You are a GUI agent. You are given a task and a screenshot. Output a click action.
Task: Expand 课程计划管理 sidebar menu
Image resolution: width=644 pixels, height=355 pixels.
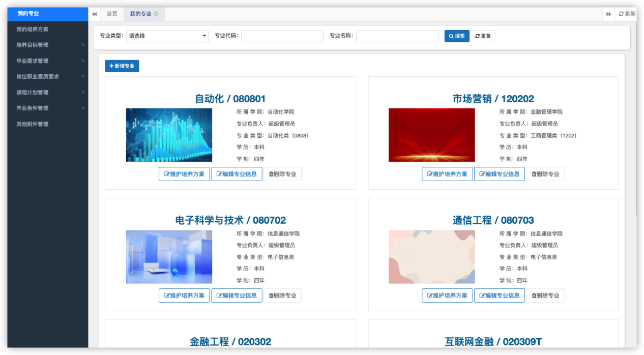[47, 93]
